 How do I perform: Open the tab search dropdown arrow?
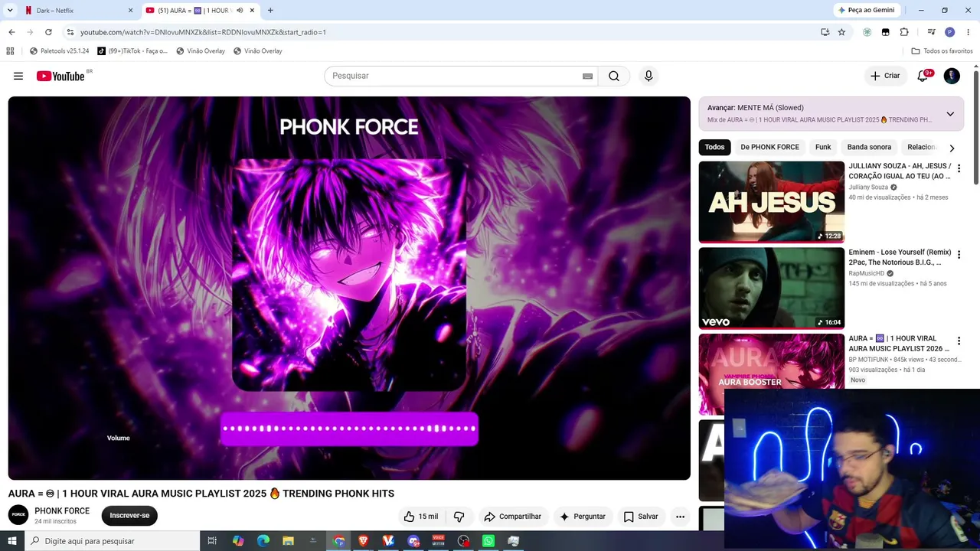tap(10, 11)
